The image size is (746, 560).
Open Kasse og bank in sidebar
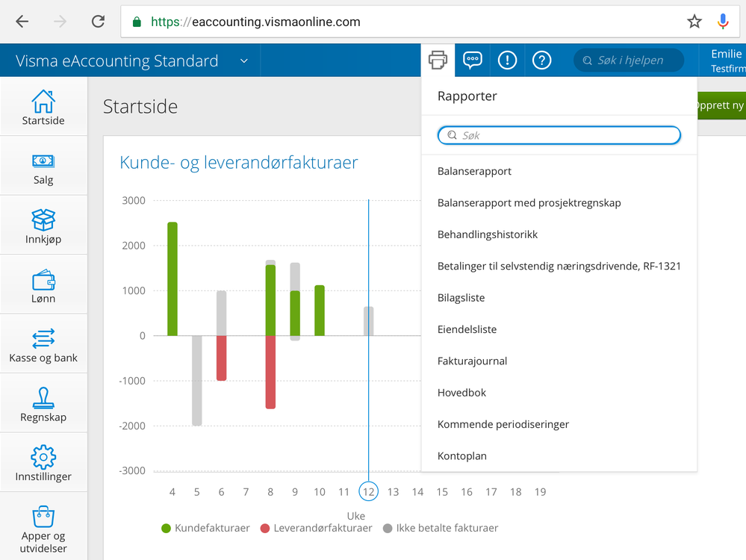coord(43,344)
